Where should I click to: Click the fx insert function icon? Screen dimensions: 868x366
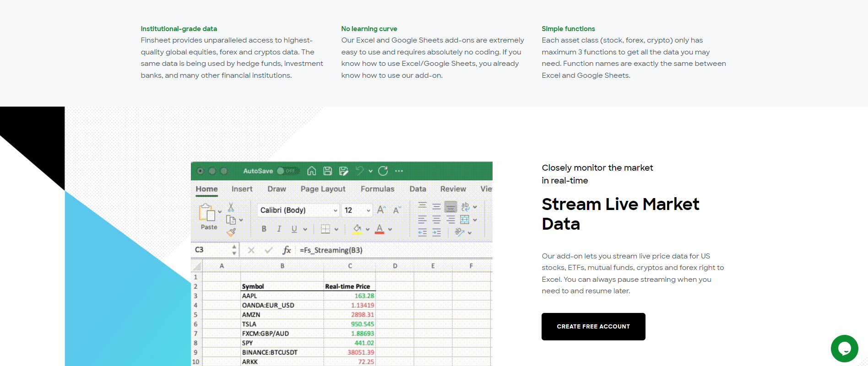(287, 250)
